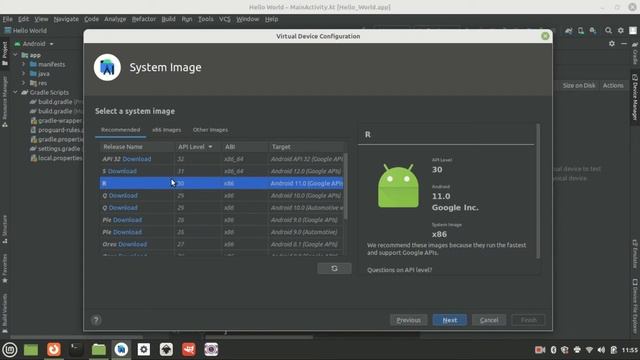This screenshot has width=640, height=360.
Task: Click Size on Disk column in Device Manager
Action: (579, 85)
